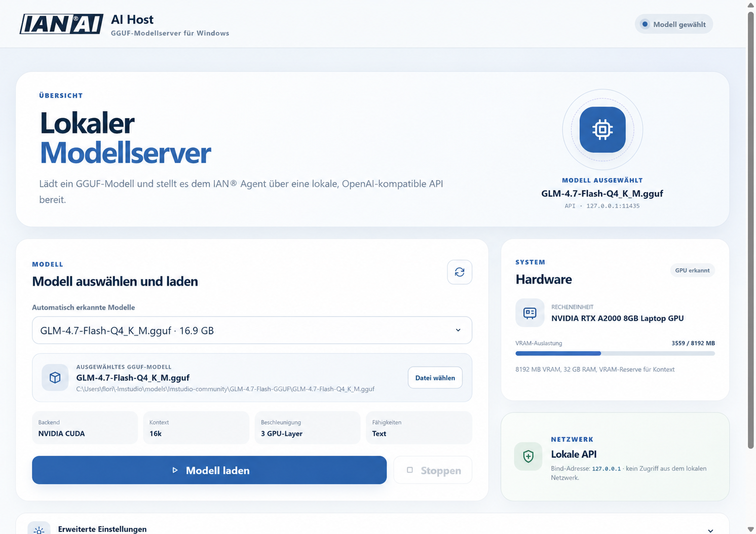The width and height of the screenshot is (756, 534).
Task: Click the bind address 127.0.0.1 code
Action: click(x=607, y=469)
